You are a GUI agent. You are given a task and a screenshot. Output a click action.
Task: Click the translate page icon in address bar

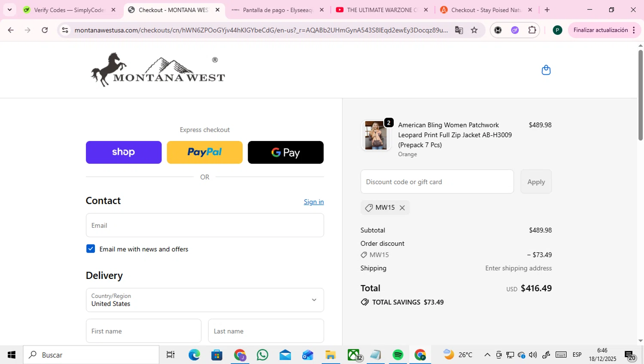tap(459, 30)
